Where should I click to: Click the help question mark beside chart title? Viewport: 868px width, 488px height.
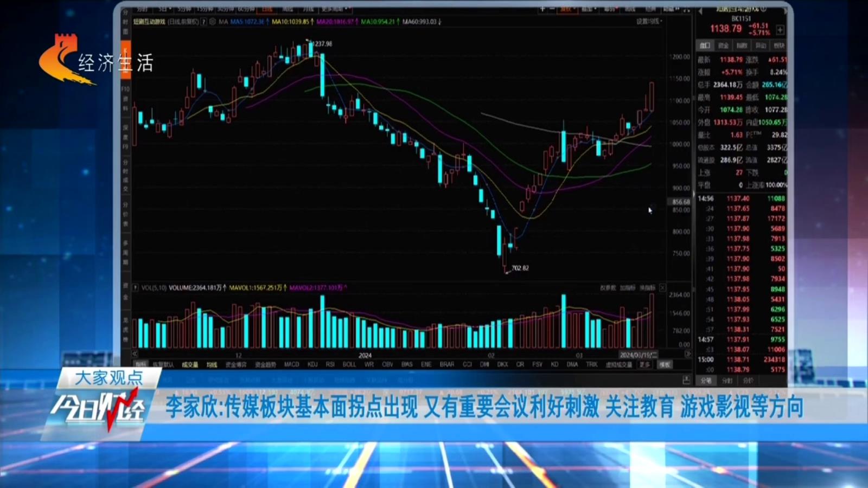tap(204, 22)
